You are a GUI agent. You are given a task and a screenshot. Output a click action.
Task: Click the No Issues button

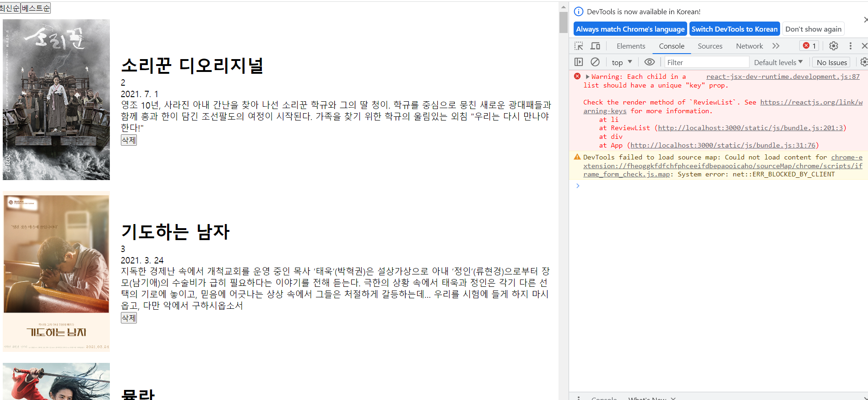[832, 62]
